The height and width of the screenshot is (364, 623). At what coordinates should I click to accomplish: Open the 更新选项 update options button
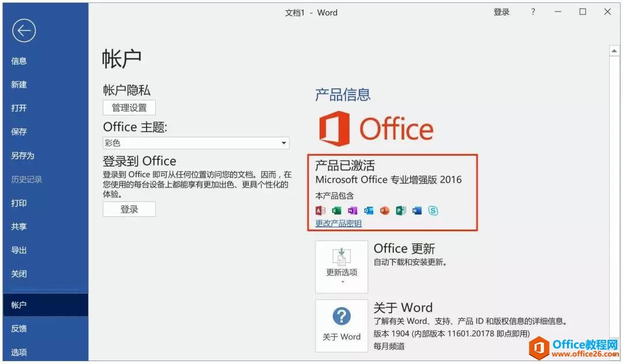click(x=341, y=267)
